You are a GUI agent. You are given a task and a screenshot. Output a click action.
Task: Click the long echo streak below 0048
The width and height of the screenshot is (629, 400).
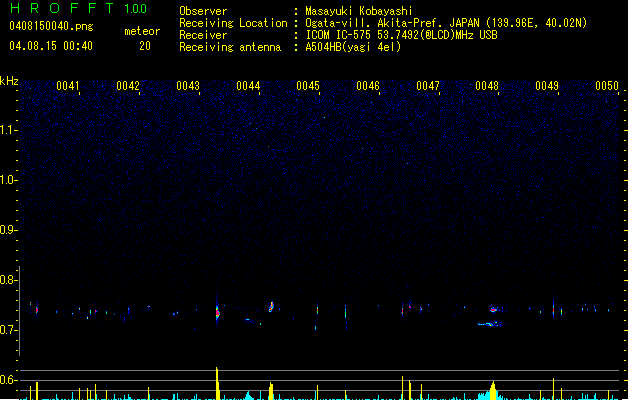490,324
